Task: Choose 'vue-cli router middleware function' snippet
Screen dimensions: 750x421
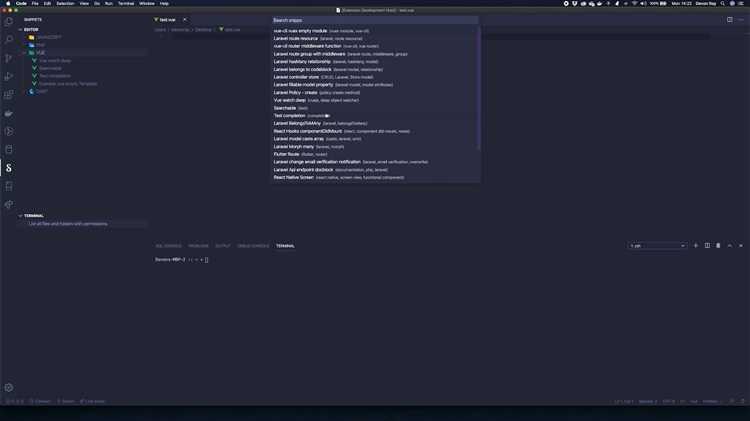Action: 375,46
